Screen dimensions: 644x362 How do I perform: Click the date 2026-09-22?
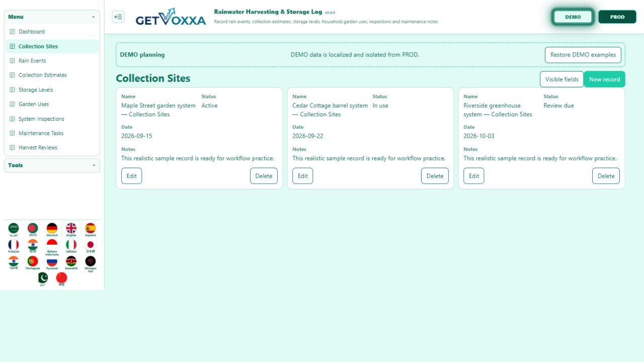pos(308,136)
